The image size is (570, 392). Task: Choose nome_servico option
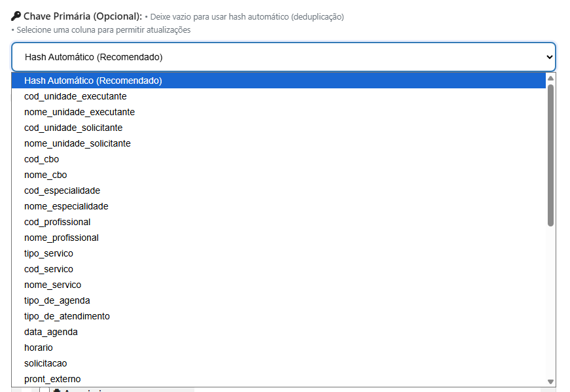[52, 285]
